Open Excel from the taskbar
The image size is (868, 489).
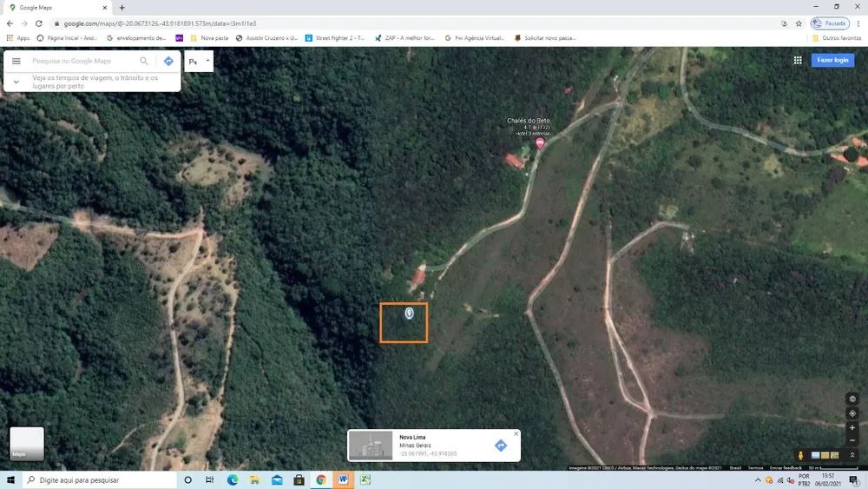coord(365,479)
